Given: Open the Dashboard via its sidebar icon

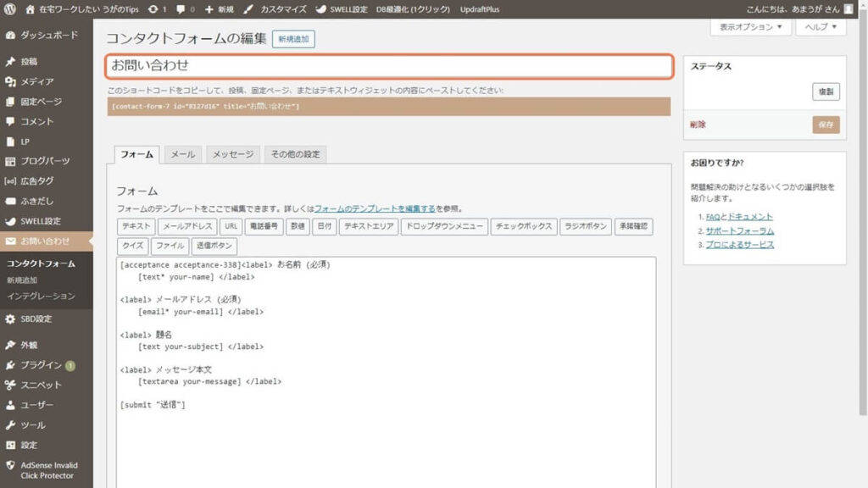Looking at the screenshot, I should point(10,36).
